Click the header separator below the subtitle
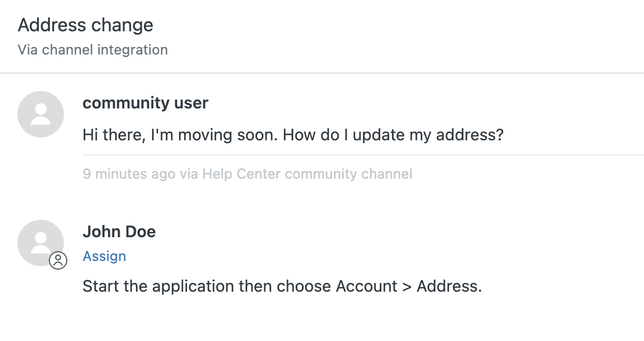This screenshot has height=341, width=644. (322, 73)
